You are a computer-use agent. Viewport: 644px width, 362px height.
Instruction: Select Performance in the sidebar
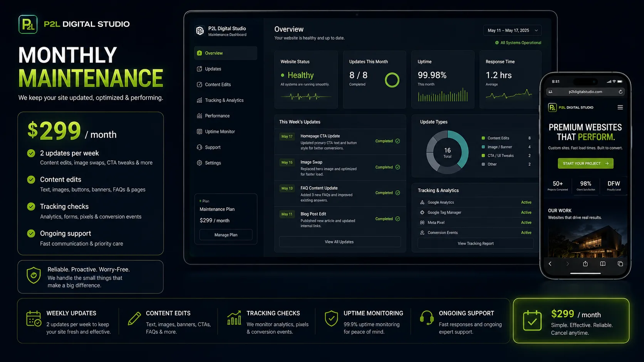(x=225, y=116)
